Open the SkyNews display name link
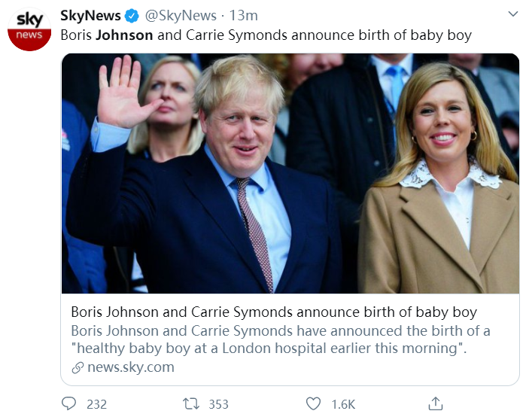The width and height of the screenshot is (532, 417). point(90,16)
